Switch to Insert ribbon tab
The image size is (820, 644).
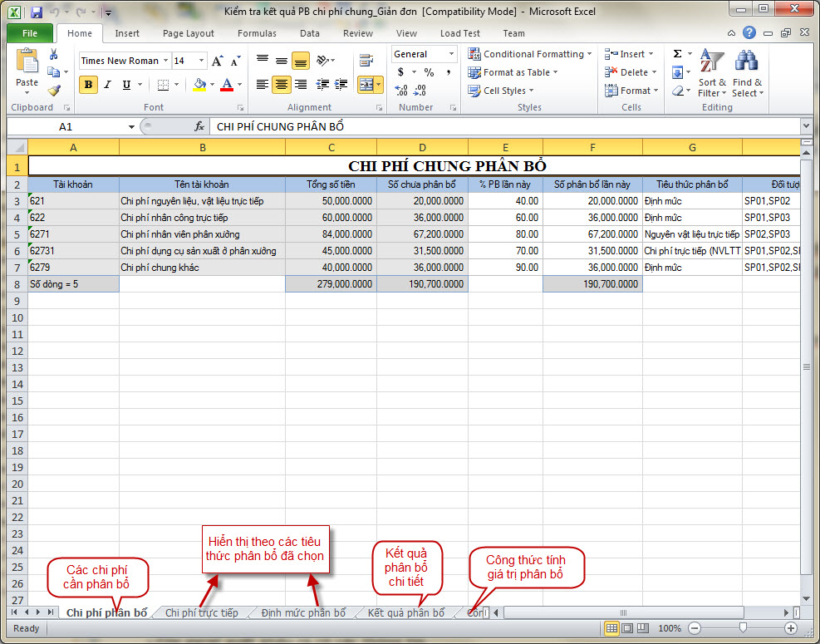(127, 33)
